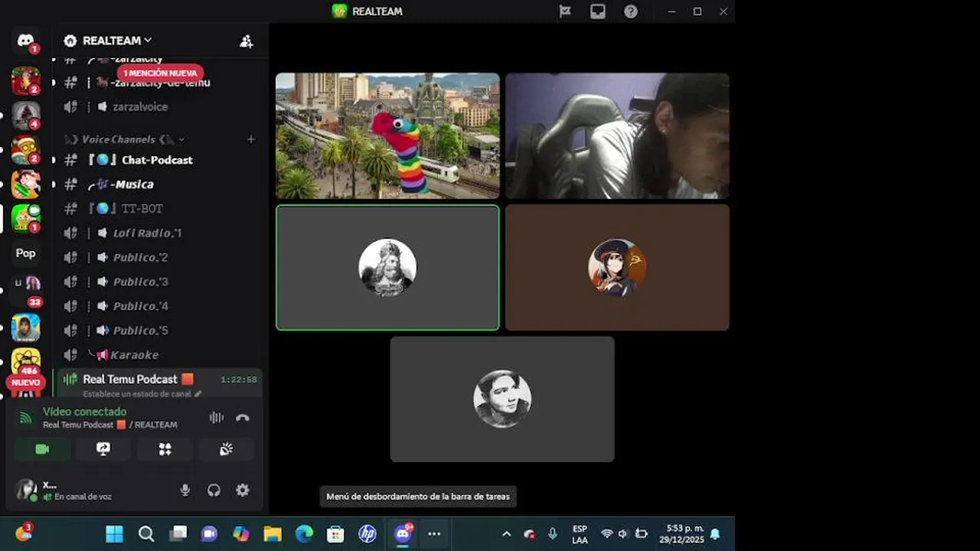
Task: Invite people to REALTEAM server
Action: pyautogui.click(x=246, y=41)
